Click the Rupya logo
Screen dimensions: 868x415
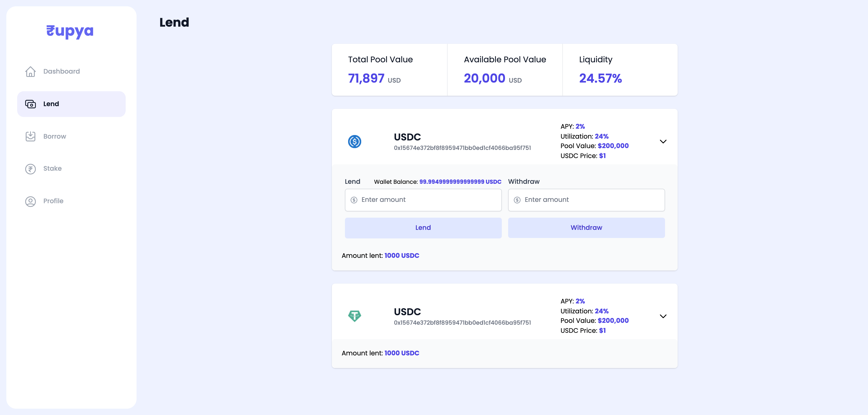tap(70, 31)
